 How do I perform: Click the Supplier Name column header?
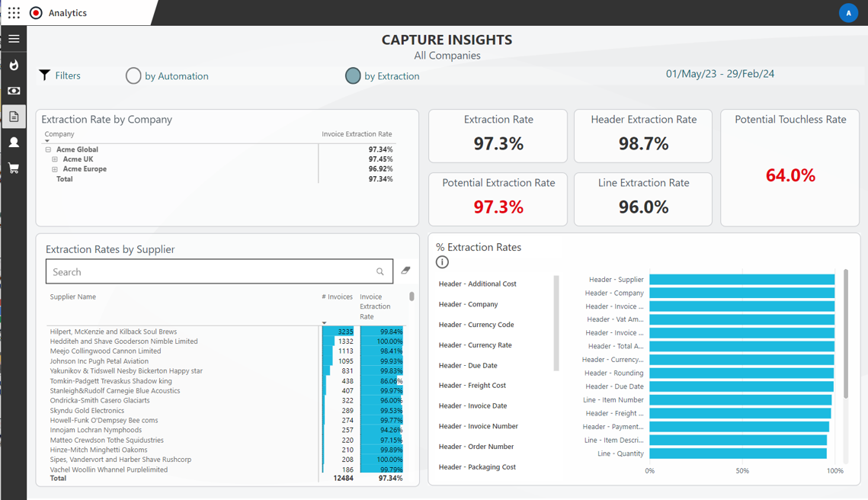pos(73,296)
